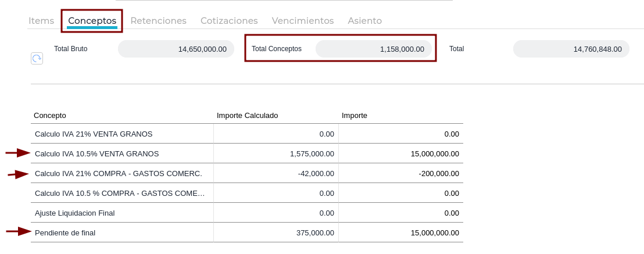Image resolution: width=644 pixels, height=254 pixels.
Task: Click the 1,575,000.00 calculated amount cell
Action: tap(276, 153)
